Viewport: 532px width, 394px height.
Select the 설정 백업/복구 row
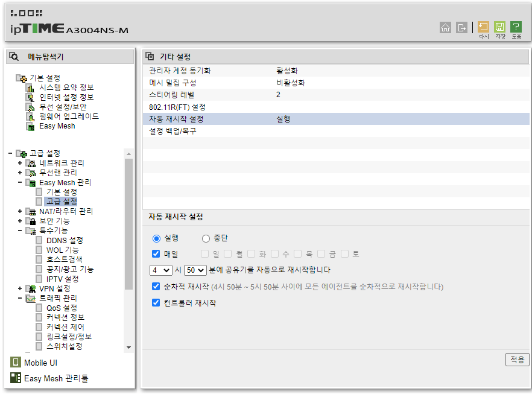tap(336, 131)
